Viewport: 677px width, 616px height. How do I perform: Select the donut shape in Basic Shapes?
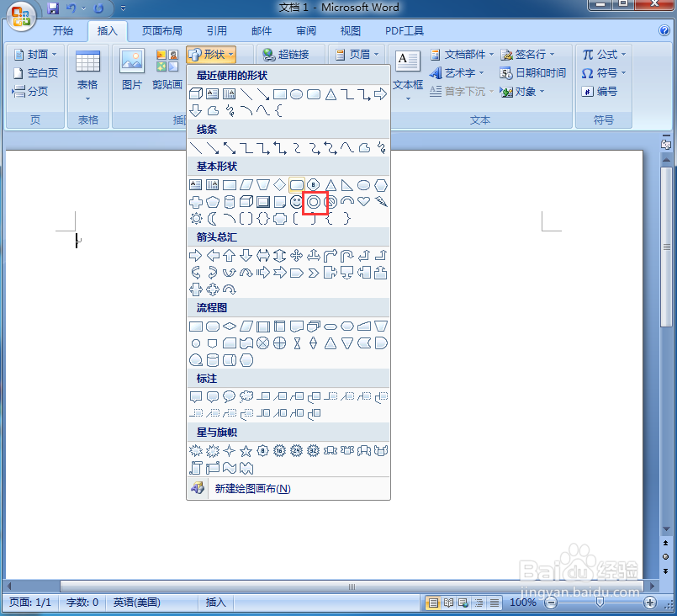click(x=314, y=202)
